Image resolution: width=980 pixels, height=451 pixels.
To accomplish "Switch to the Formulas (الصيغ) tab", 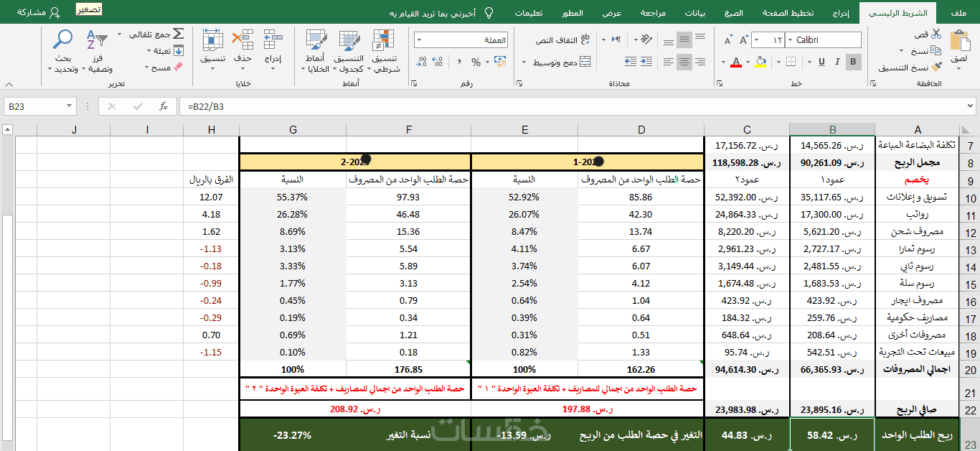I will [734, 13].
